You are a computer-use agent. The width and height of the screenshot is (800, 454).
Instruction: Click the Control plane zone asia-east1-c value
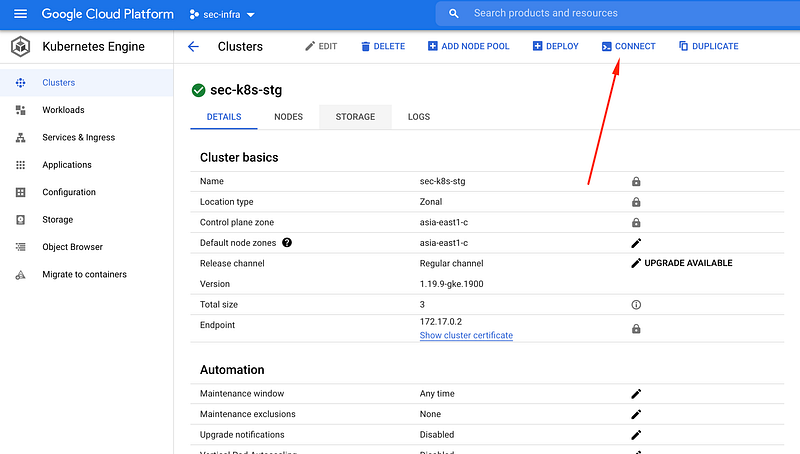tap(443, 222)
